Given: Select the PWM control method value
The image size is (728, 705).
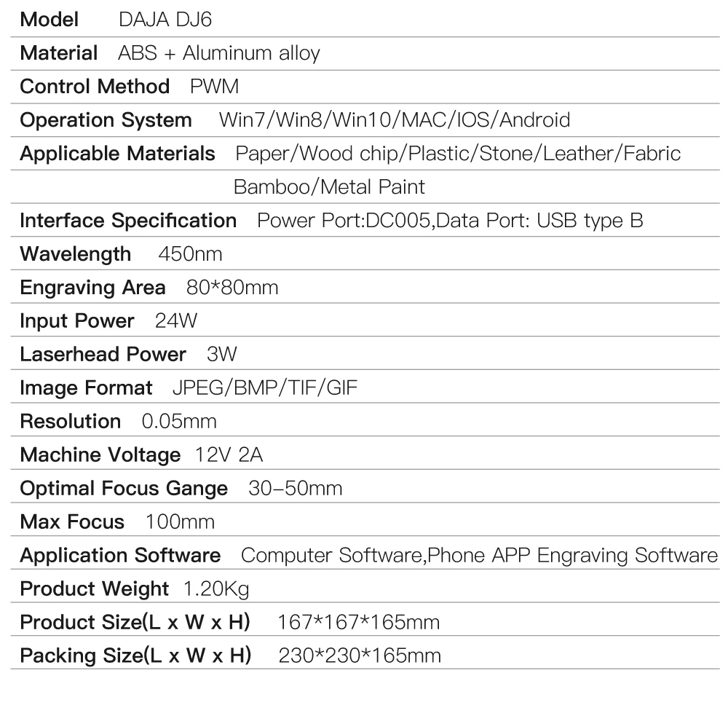Looking at the screenshot, I should pyautogui.click(x=215, y=87).
